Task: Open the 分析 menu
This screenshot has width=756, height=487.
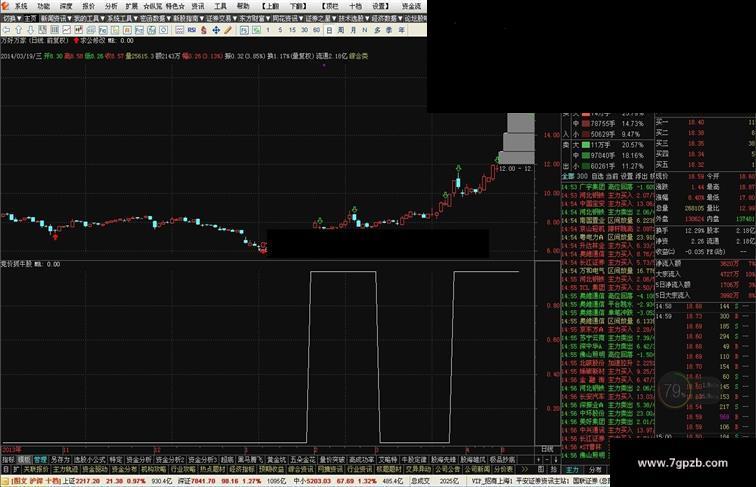Action: [111, 6]
